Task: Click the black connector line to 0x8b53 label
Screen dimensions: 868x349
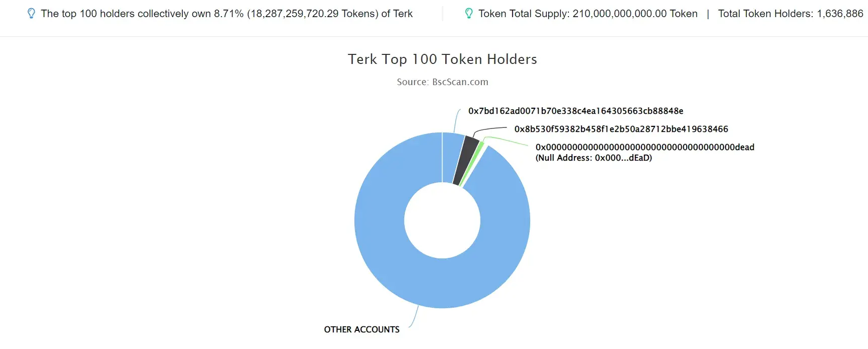Action: pos(489,130)
